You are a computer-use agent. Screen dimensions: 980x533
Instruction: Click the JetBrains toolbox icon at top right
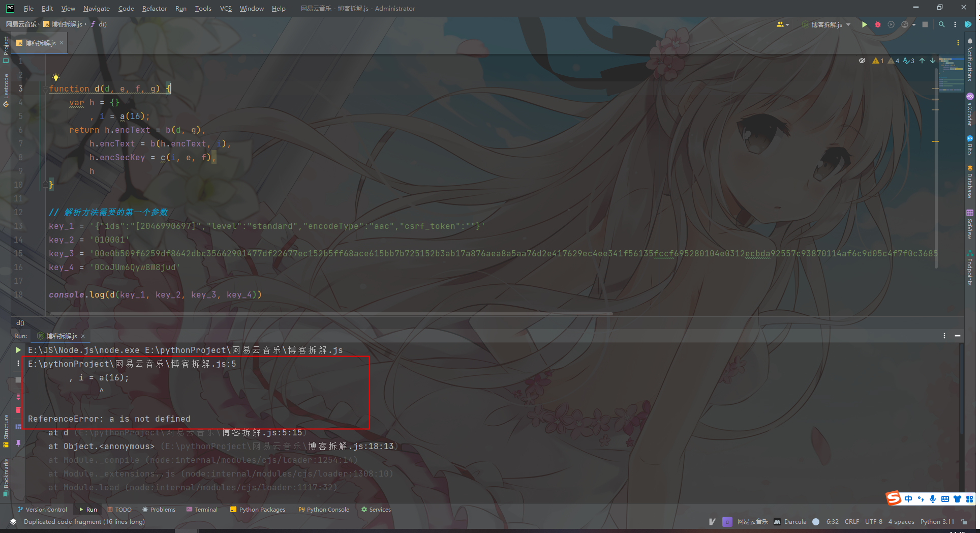968,24
